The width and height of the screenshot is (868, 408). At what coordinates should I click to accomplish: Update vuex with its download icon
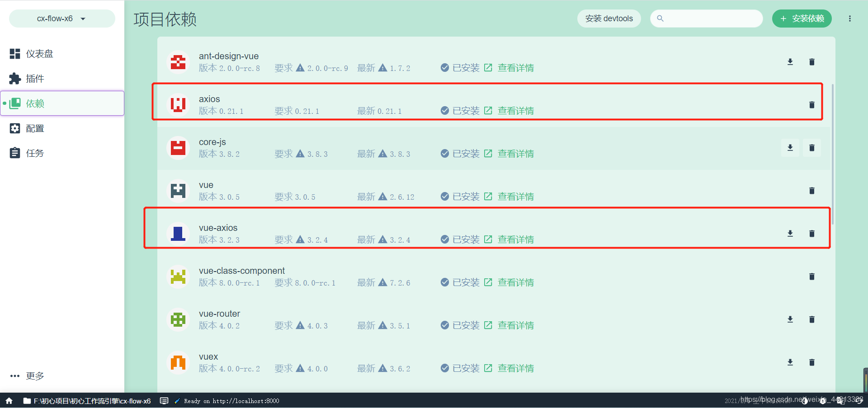click(790, 362)
